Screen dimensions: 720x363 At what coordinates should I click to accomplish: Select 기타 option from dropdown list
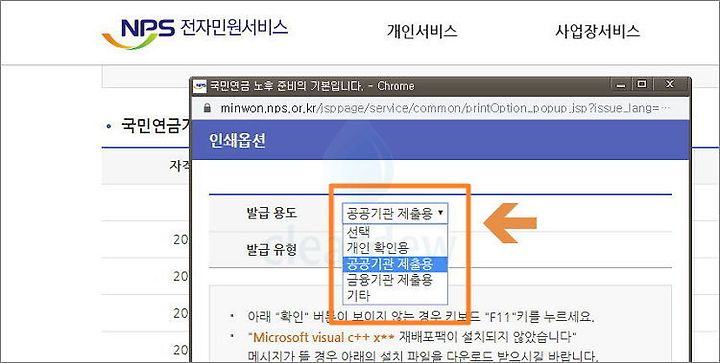pos(395,296)
